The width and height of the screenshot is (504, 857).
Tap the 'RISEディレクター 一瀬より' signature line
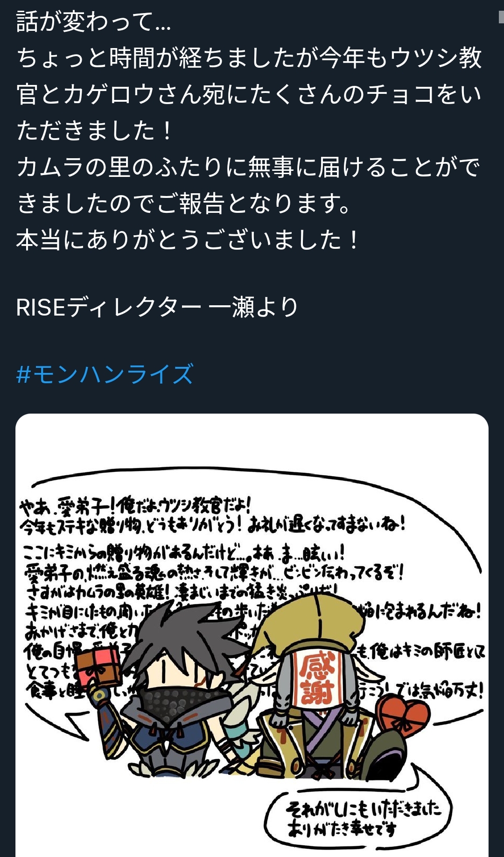tap(157, 308)
